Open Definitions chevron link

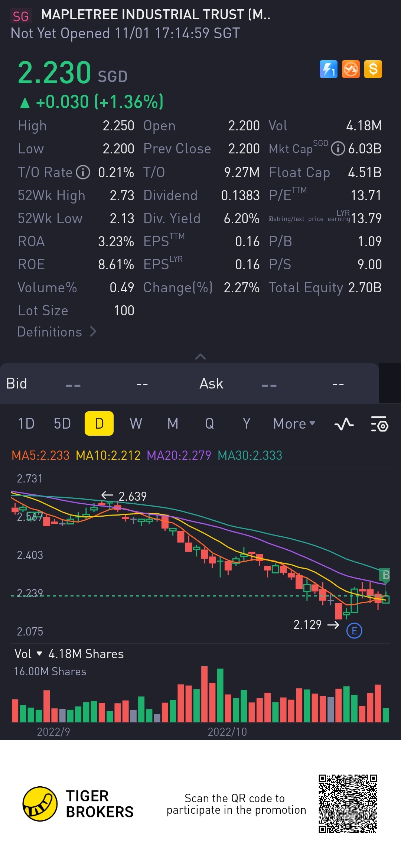[57, 332]
